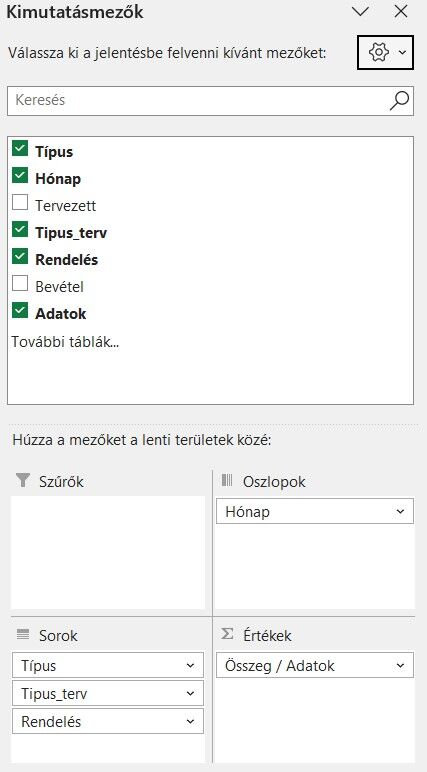Open the gear Tools settings menu

click(x=387, y=52)
